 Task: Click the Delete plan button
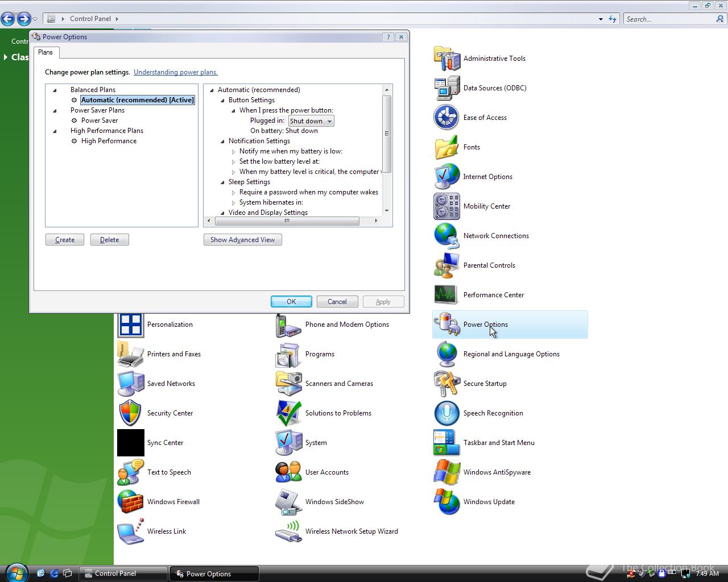110,240
